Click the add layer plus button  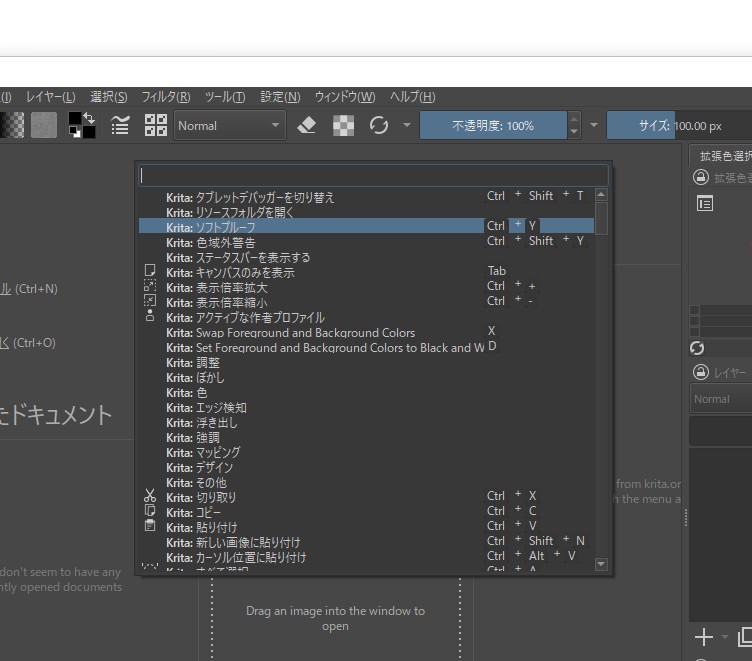click(x=704, y=637)
